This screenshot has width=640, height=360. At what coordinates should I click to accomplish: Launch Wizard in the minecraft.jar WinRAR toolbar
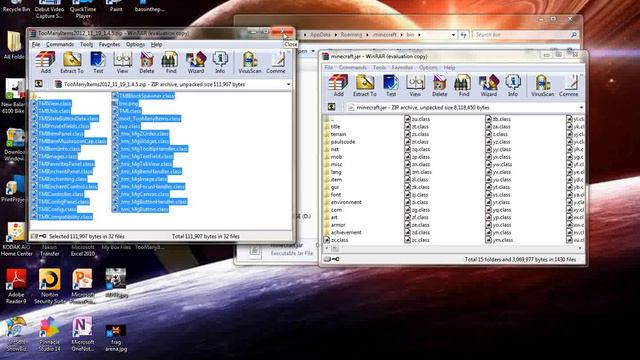pos(489,86)
